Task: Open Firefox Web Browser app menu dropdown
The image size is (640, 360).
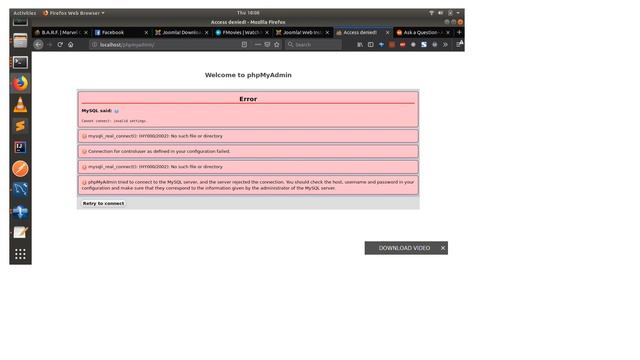Action: click(x=74, y=13)
